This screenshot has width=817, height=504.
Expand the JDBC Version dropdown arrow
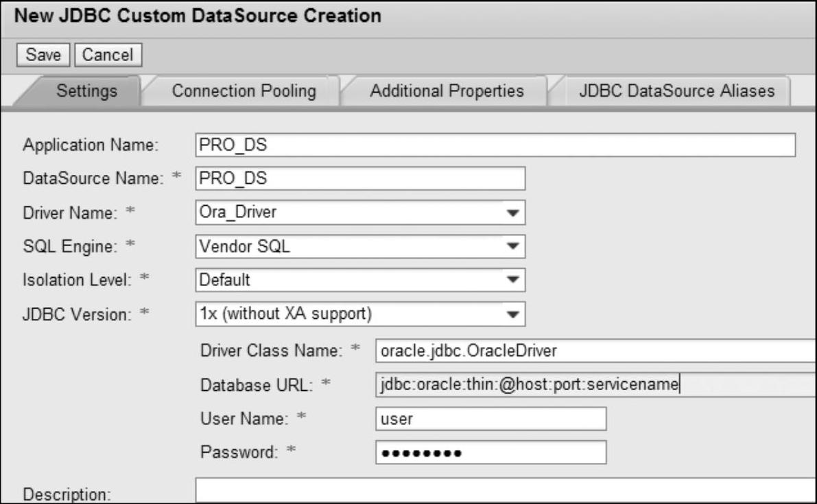pos(512,314)
